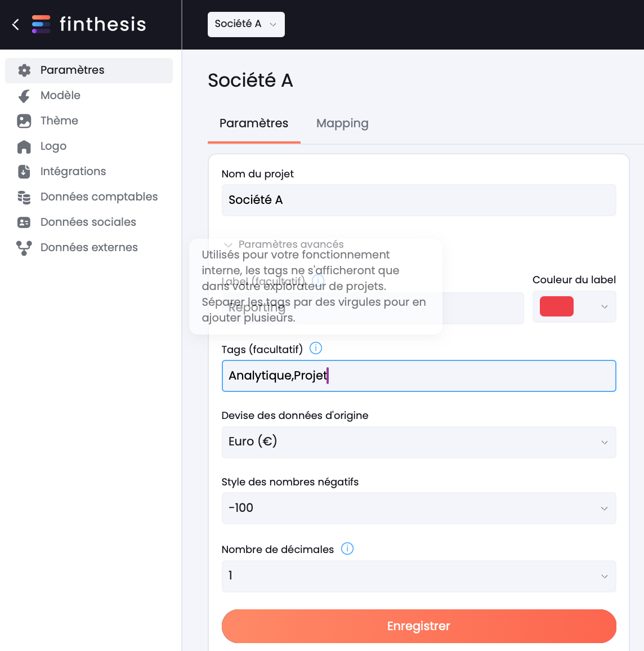Open Intégrations via the file-download icon

[24, 171]
